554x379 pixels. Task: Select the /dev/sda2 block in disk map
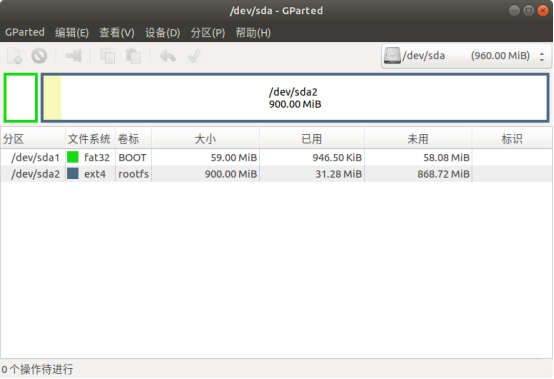pyautogui.click(x=295, y=98)
